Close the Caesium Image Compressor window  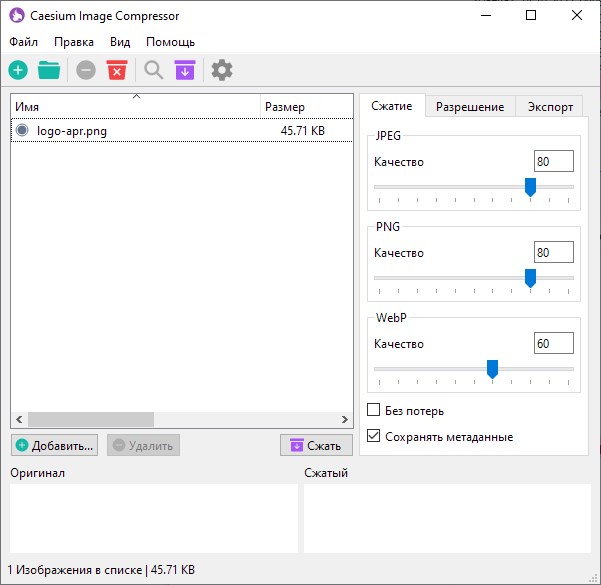pos(577,16)
